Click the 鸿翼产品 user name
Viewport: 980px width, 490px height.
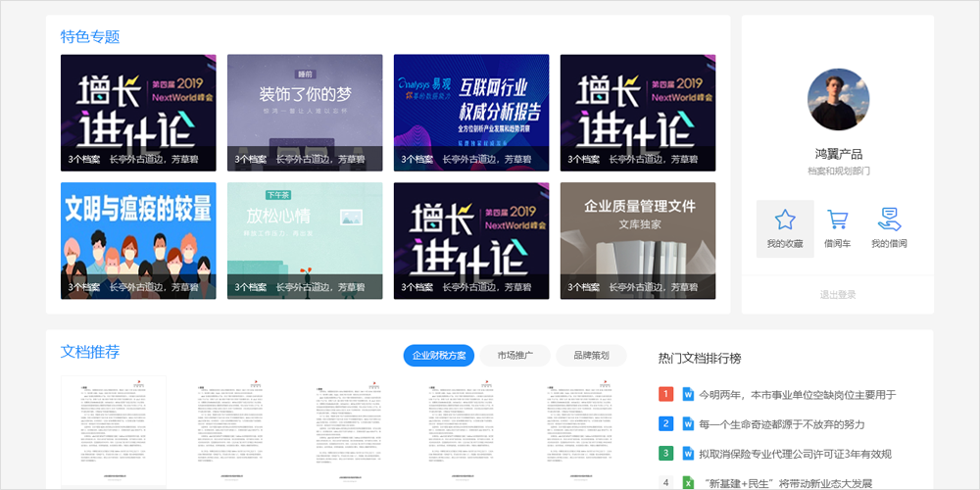838,154
